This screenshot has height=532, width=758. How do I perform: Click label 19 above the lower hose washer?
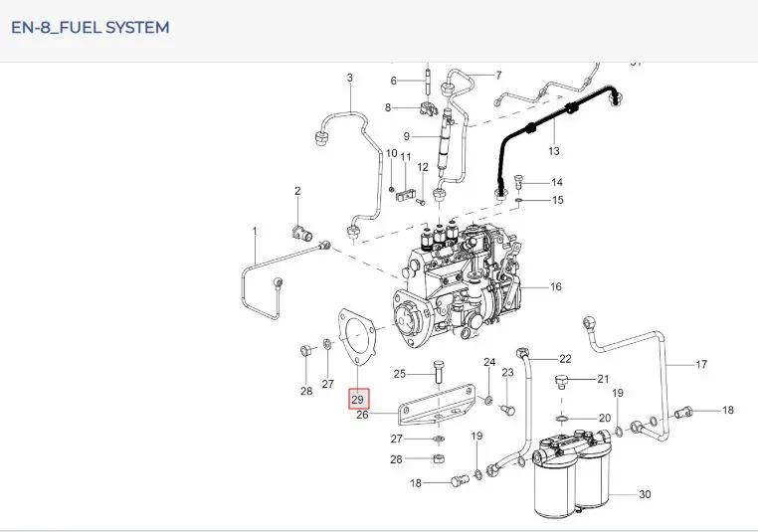coord(476,437)
